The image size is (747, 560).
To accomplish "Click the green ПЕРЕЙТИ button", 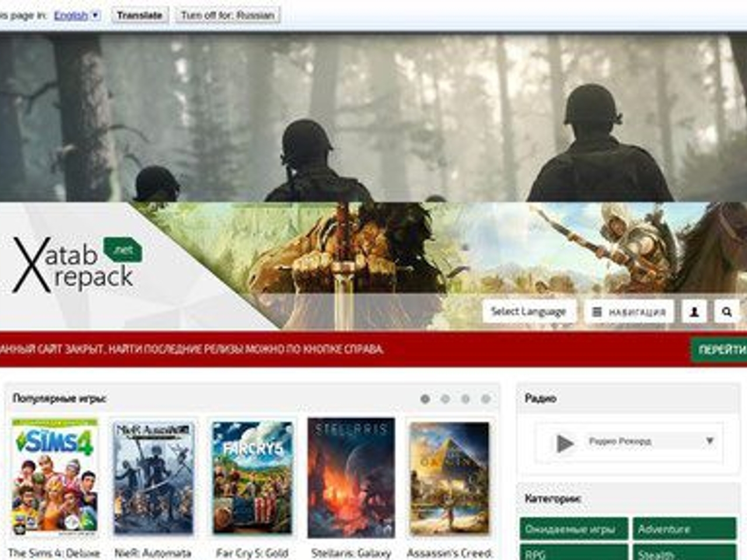I will [720, 349].
